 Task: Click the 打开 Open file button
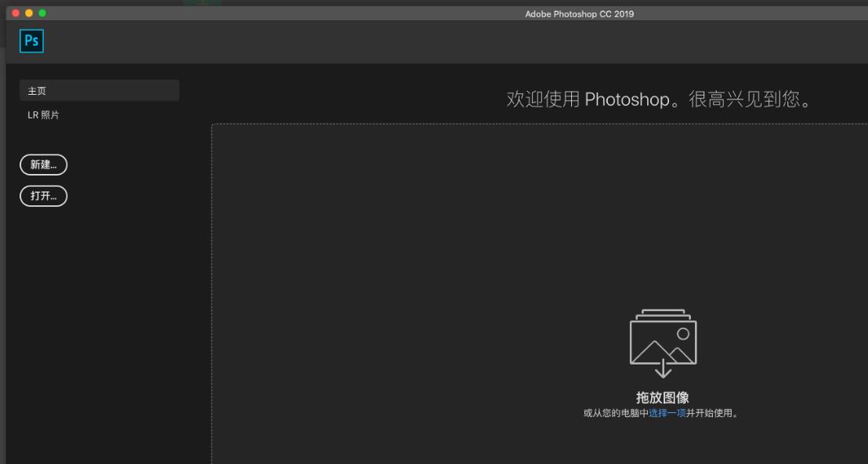[43, 196]
